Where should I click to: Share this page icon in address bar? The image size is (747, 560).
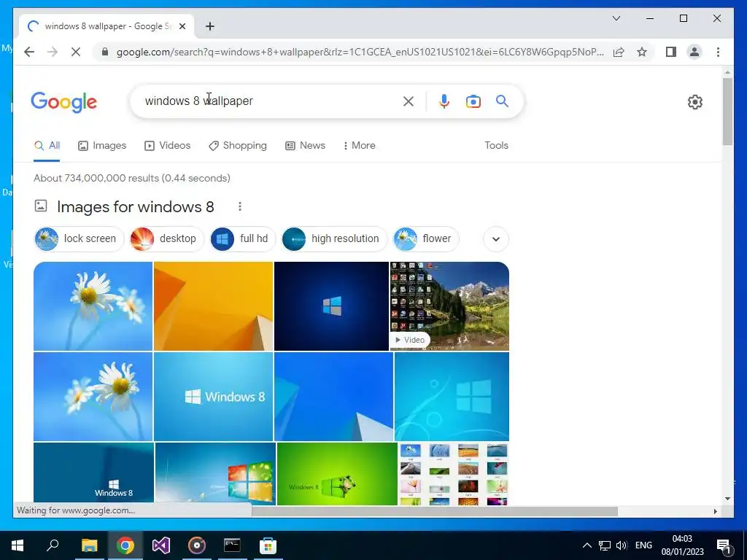(619, 52)
